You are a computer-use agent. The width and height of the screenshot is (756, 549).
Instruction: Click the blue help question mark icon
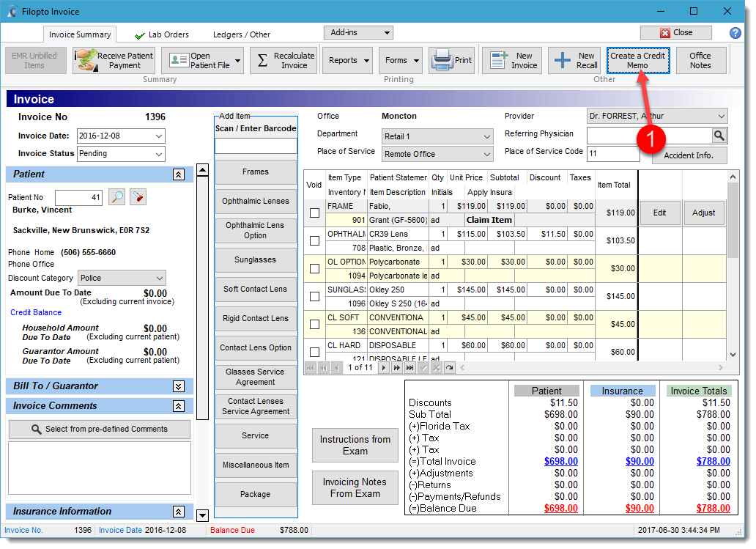735,33
